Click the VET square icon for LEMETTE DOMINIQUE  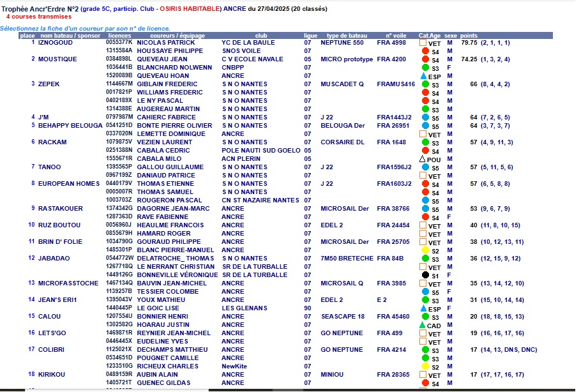point(423,134)
